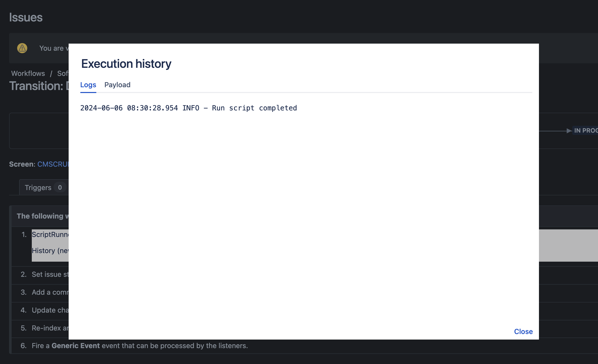598x364 pixels.
Task: Open the Triggers tab behind the dialog
Action: (44, 187)
